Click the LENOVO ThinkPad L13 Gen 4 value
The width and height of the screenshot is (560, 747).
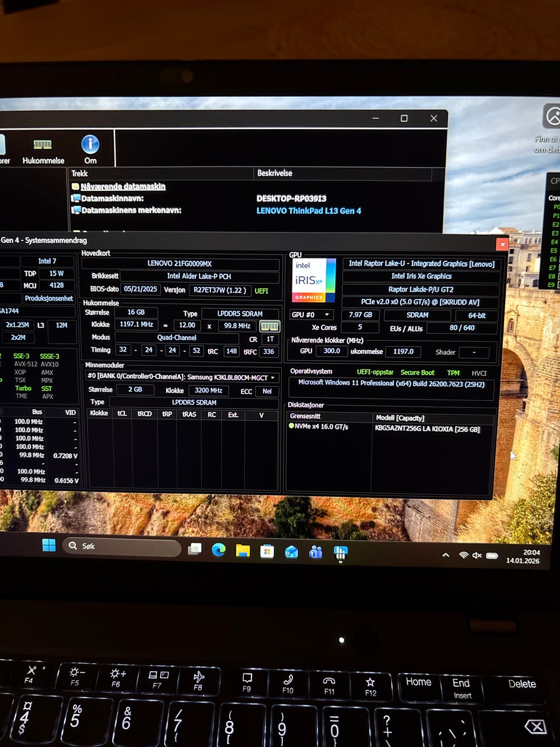[x=309, y=211]
